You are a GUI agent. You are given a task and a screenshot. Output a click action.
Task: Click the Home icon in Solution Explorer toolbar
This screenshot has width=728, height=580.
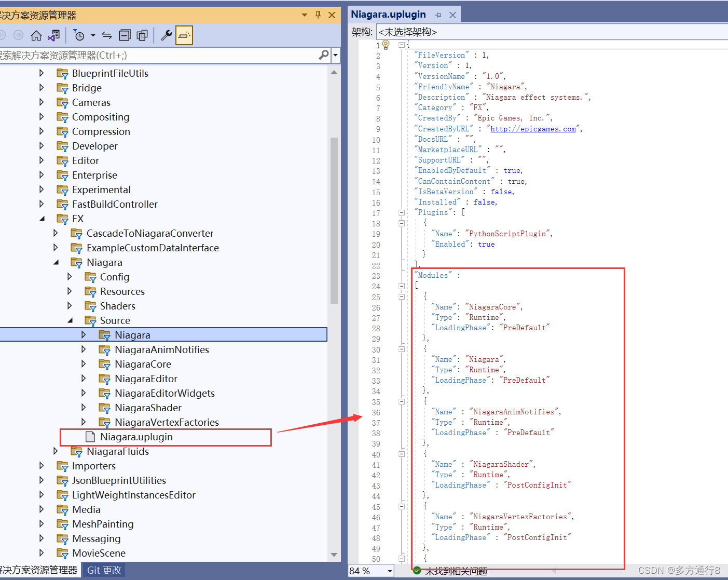point(36,35)
